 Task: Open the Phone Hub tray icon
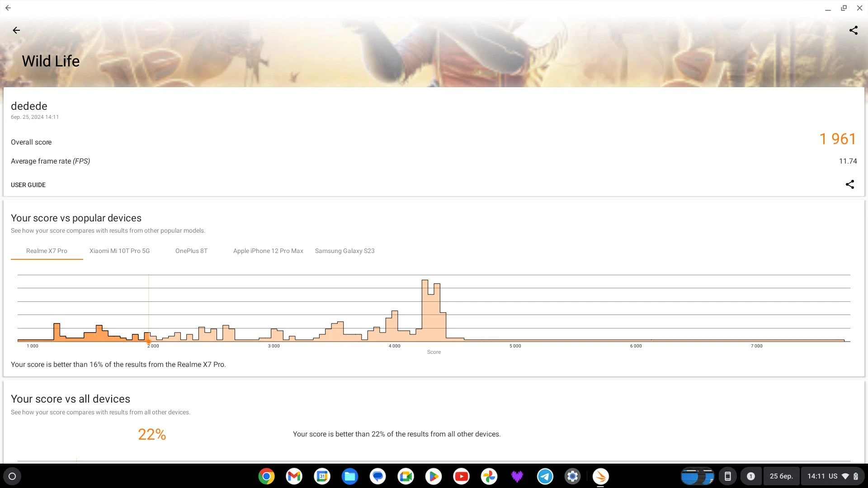[x=727, y=476]
